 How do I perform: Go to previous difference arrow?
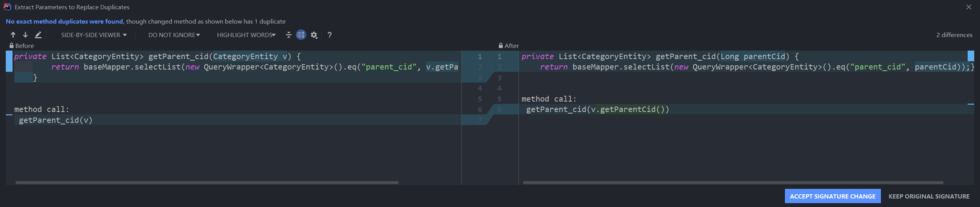coord(13,35)
